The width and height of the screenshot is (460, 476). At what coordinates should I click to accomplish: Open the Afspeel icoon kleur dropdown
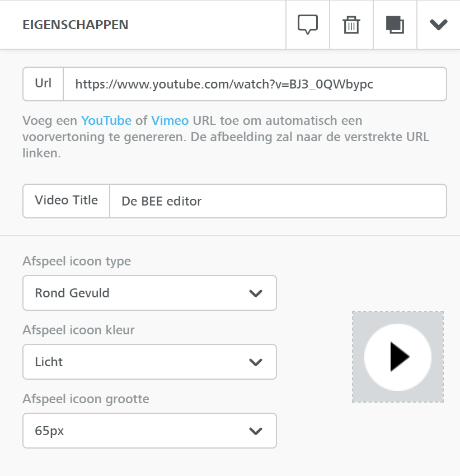149,362
